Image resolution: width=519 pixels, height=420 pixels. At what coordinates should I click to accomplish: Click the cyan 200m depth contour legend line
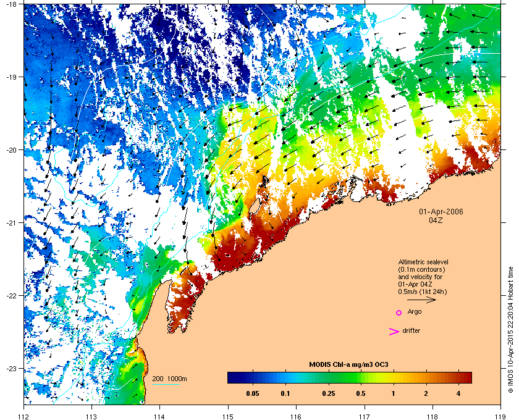[166, 384]
